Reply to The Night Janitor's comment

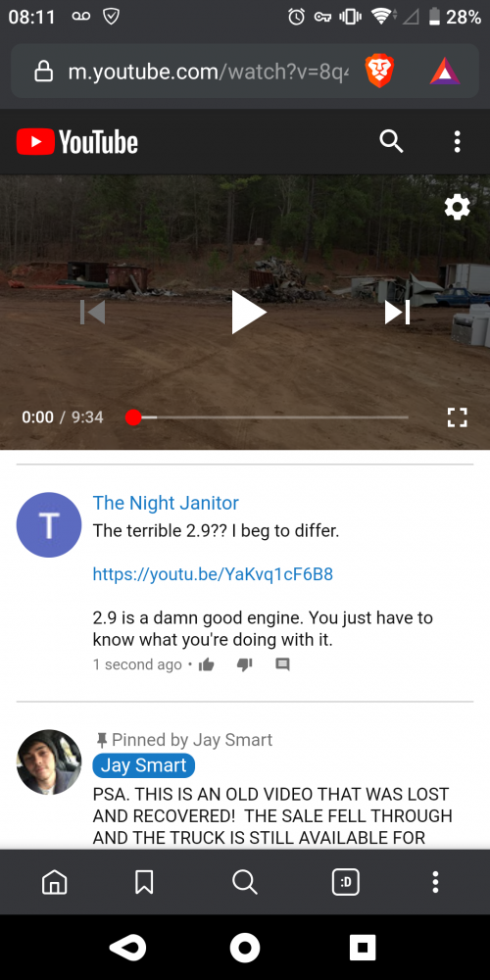pos(282,665)
